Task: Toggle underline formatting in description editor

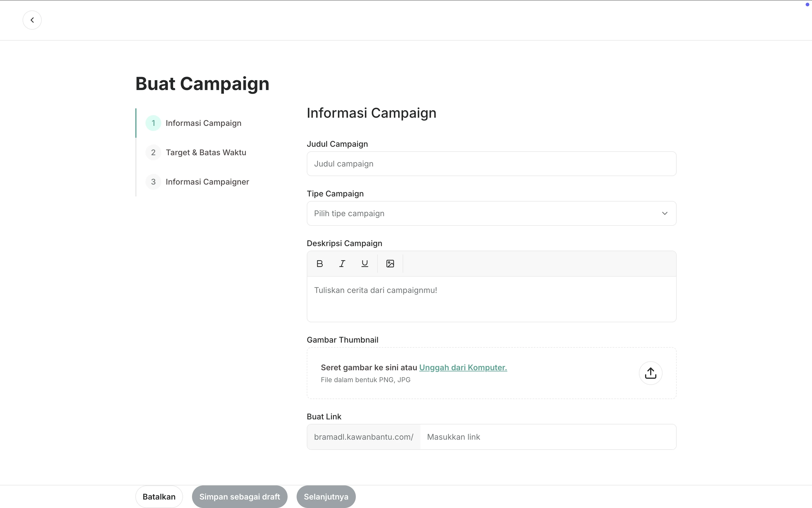Action: tap(365, 264)
